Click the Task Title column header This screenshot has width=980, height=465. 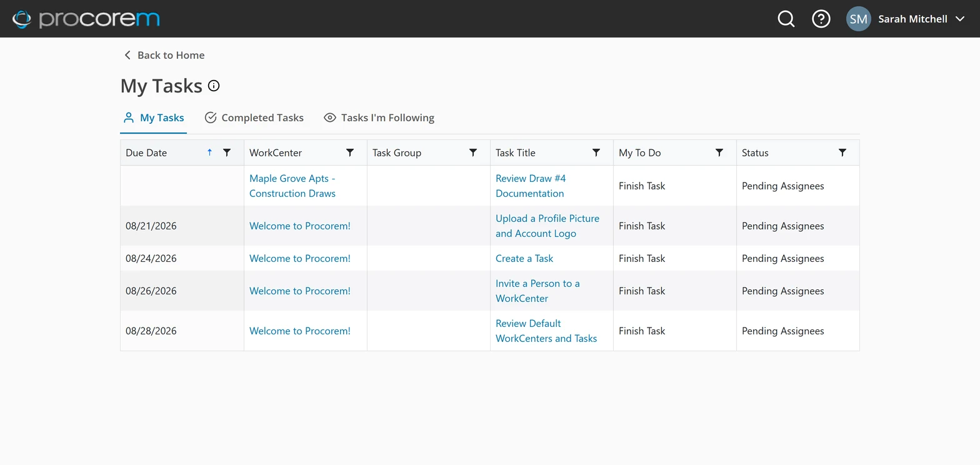point(516,152)
